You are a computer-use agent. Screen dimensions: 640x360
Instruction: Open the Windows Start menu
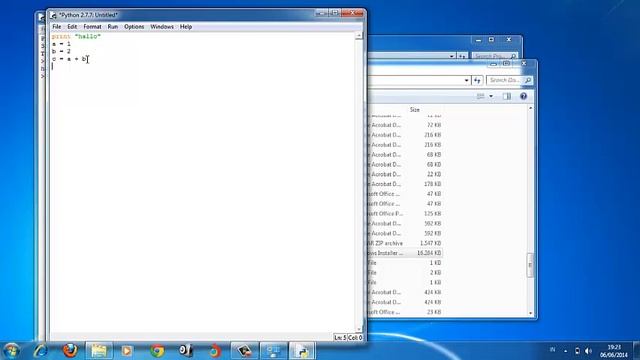coord(11,351)
